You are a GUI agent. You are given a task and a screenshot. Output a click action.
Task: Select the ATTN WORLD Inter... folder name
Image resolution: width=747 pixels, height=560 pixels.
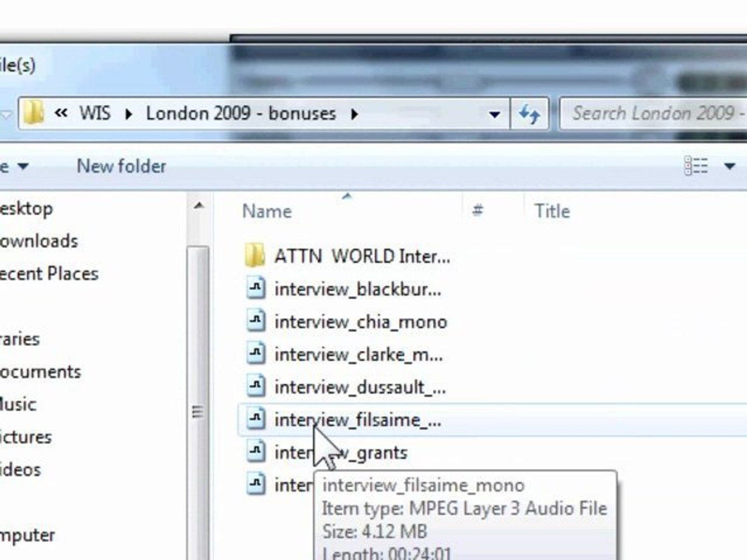coord(362,256)
